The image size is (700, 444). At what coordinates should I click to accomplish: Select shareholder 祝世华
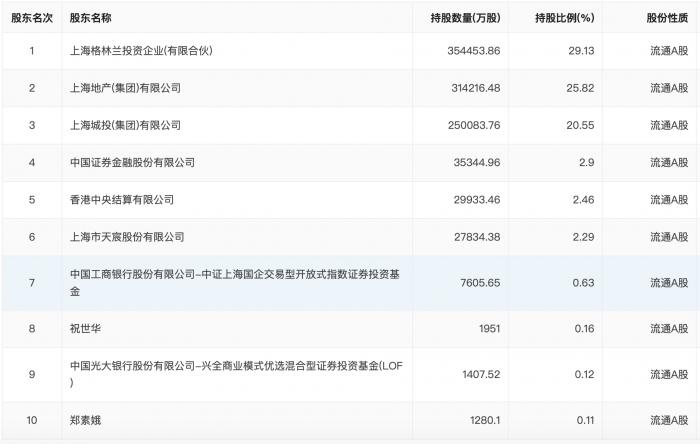click(85, 329)
